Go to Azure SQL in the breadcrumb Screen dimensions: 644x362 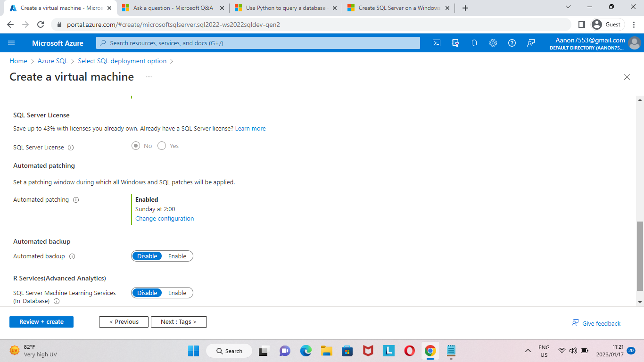click(x=53, y=61)
